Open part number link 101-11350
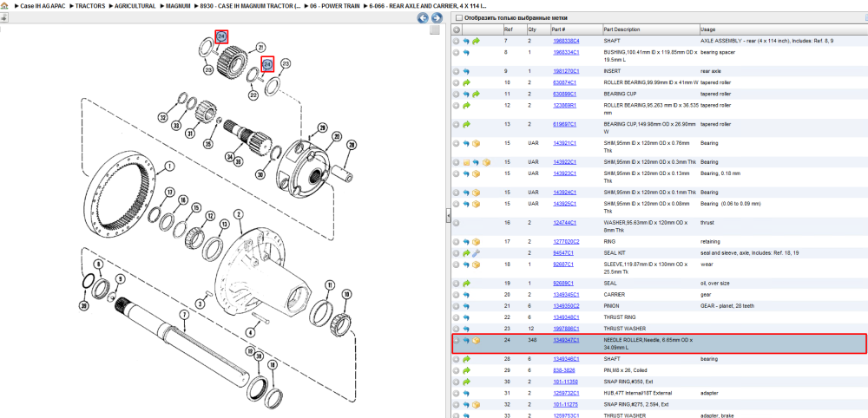This screenshot has width=868, height=418. click(564, 382)
